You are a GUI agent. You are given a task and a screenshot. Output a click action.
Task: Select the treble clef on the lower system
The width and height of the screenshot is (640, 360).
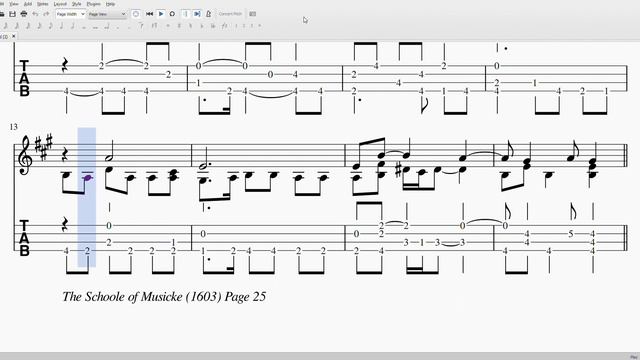pos(25,156)
